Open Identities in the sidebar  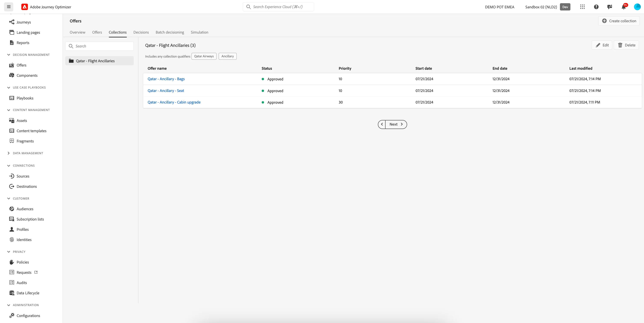tap(20, 240)
